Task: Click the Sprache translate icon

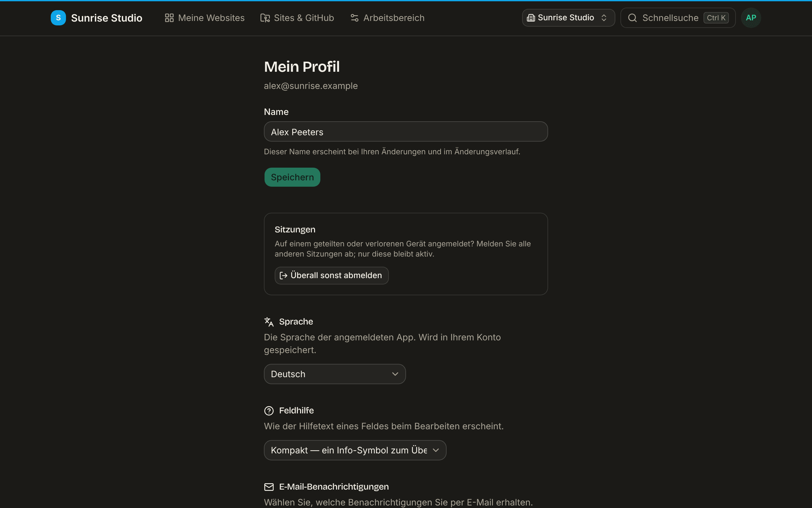Action: point(269,322)
